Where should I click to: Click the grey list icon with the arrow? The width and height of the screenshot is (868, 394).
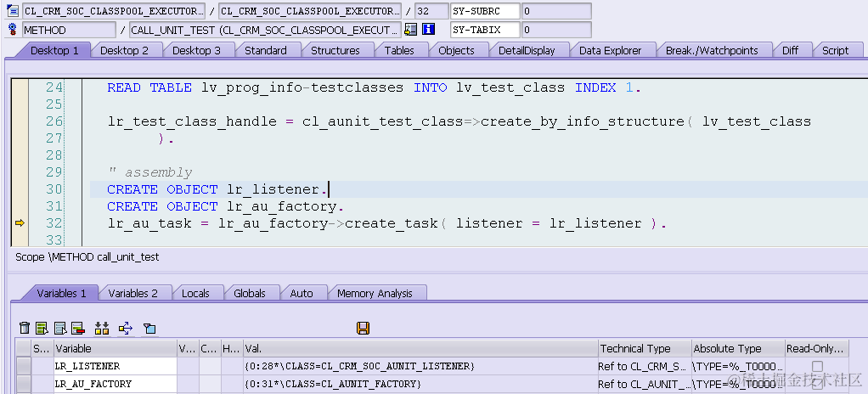coord(60,328)
